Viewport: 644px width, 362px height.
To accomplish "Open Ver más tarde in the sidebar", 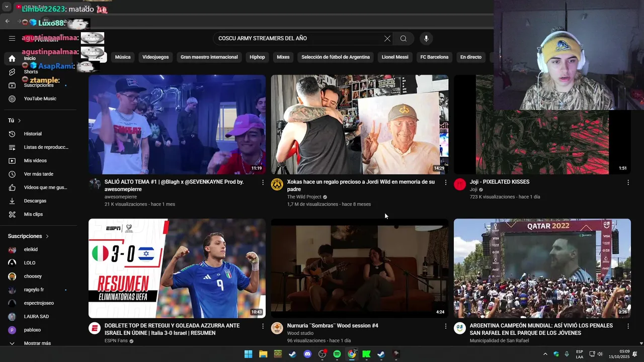I will pos(38,174).
